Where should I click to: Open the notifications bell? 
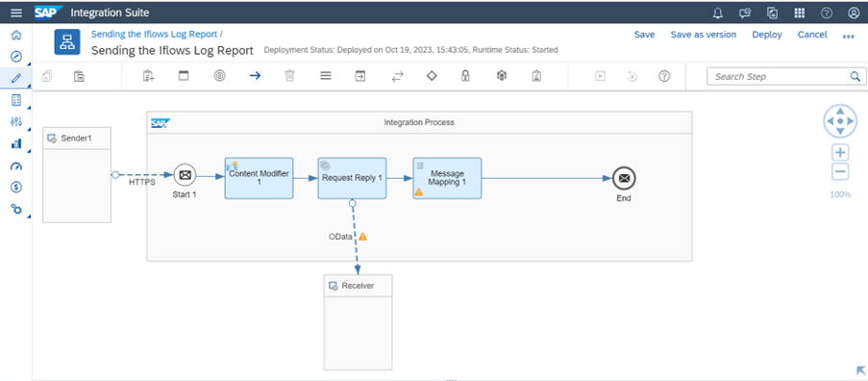point(718,13)
